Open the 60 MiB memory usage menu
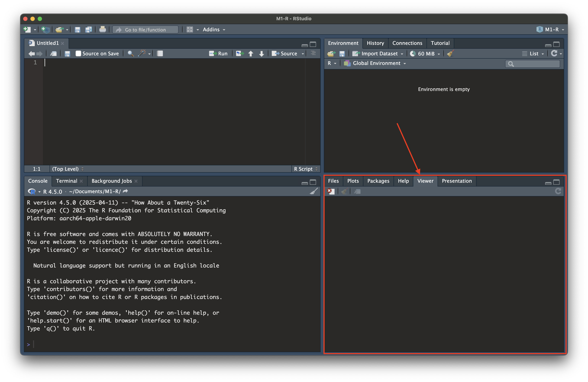The height and width of the screenshot is (382, 588). tap(425, 54)
